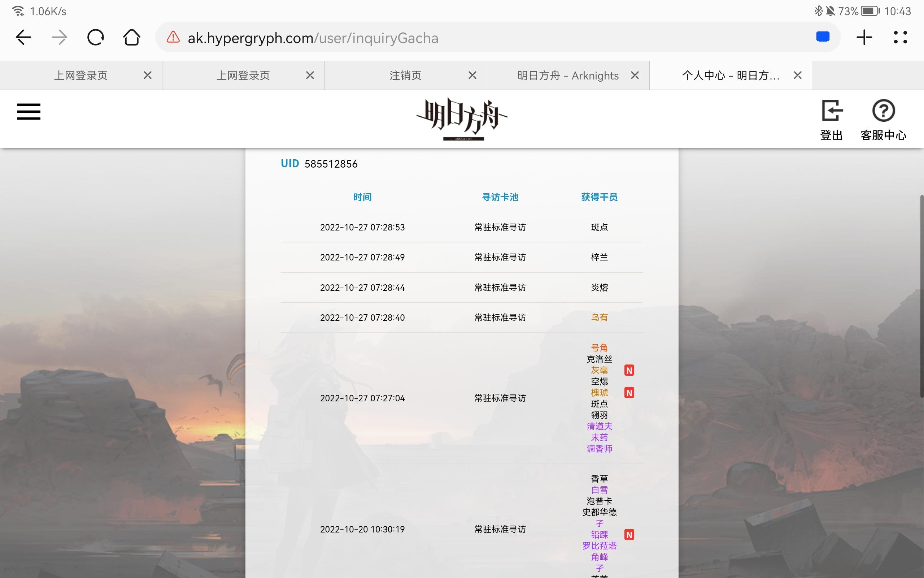Viewport: 924px width, 578px height.
Task: Click the N badge beside 铅踝
Action: pos(629,534)
